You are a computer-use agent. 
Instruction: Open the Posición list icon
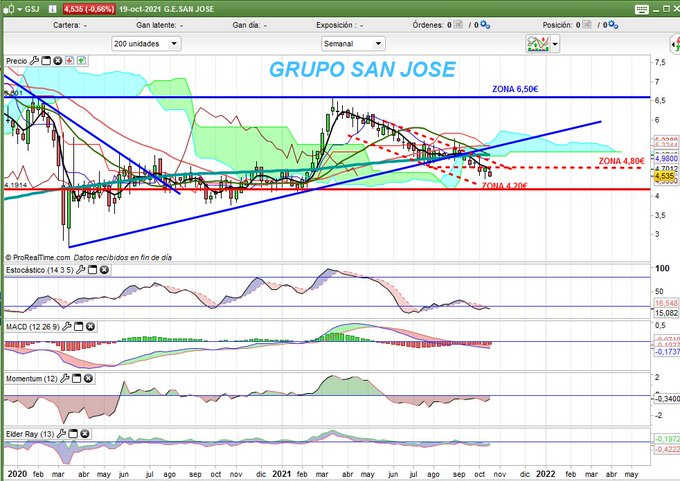[x=587, y=25]
